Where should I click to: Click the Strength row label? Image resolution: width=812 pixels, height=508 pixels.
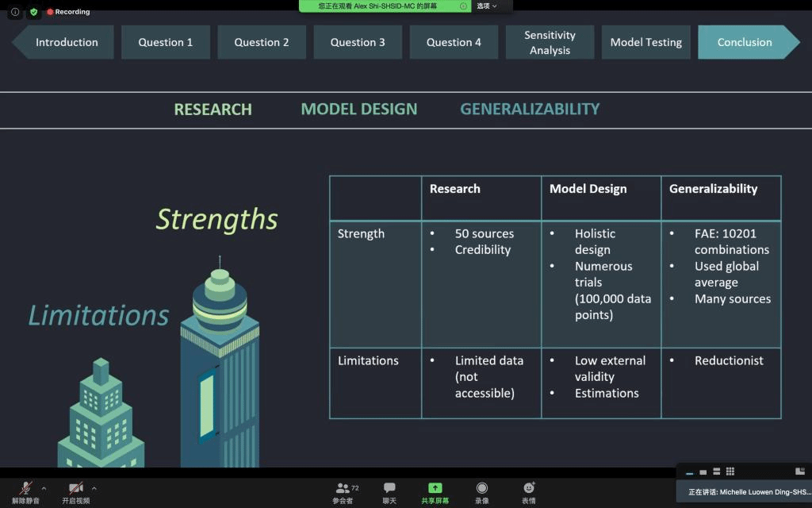[x=361, y=234]
